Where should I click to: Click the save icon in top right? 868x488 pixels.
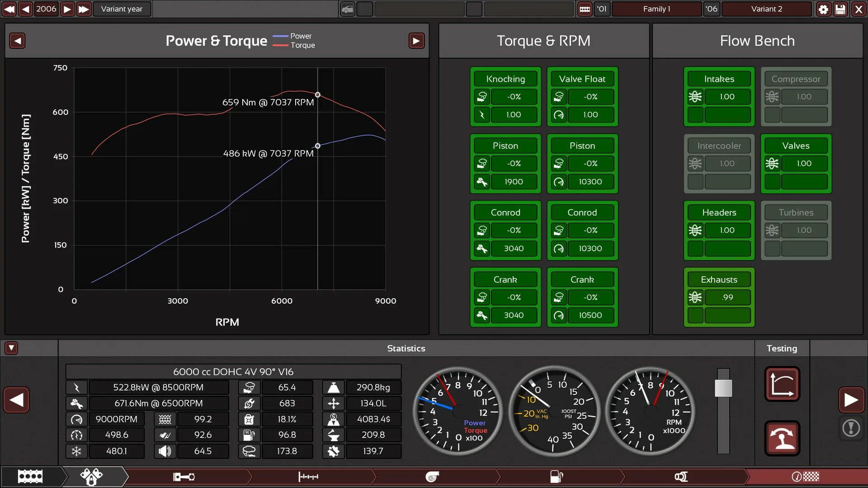[840, 9]
